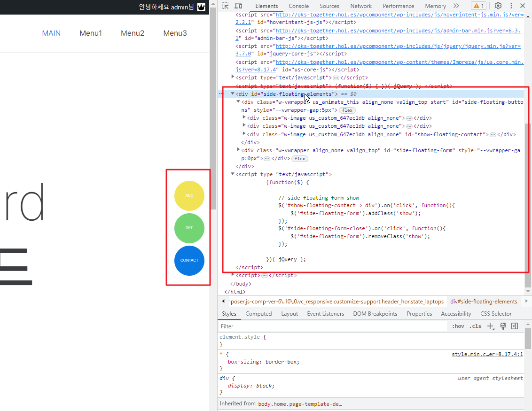The image size is (532, 411).
Task: Collapse the side-floating-elements div node
Action: (233, 93)
